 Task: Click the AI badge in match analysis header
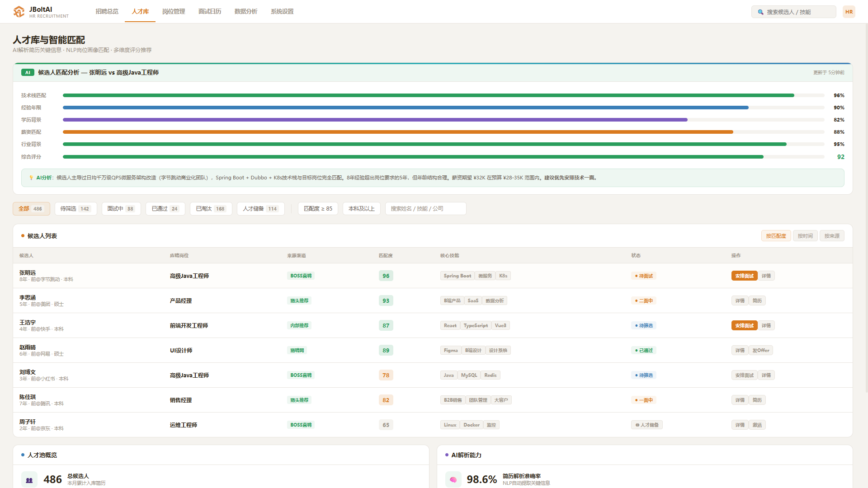28,72
